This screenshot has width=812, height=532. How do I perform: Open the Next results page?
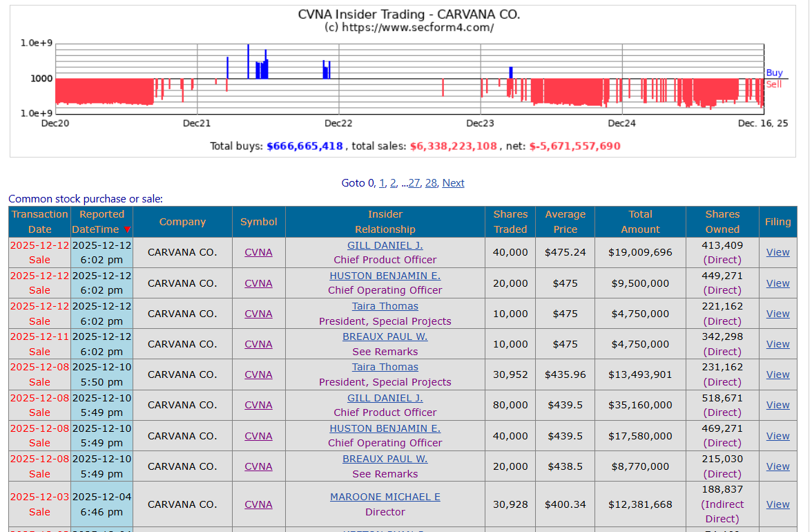pos(453,183)
